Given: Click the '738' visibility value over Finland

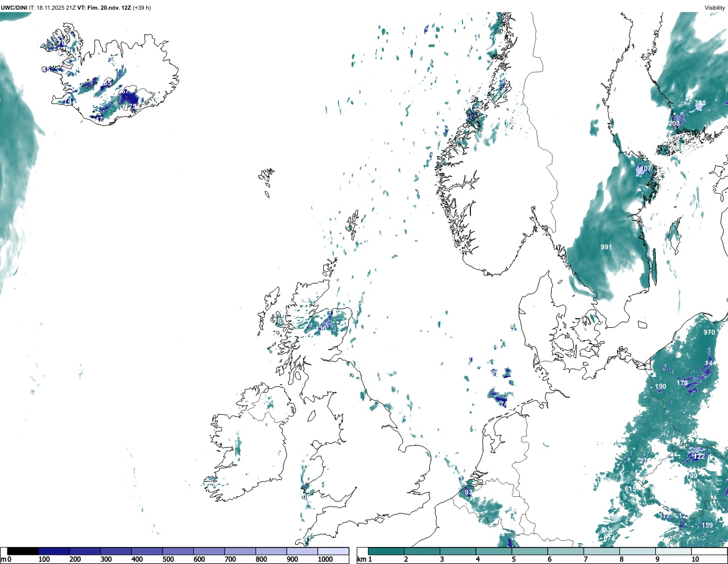Looking at the screenshot, I should click(700, 104).
